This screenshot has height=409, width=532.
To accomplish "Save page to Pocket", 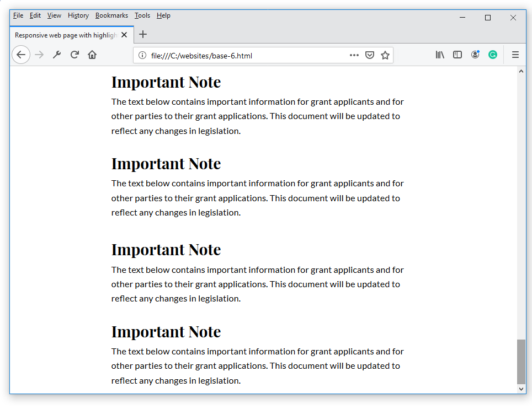I will click(370, 55).
